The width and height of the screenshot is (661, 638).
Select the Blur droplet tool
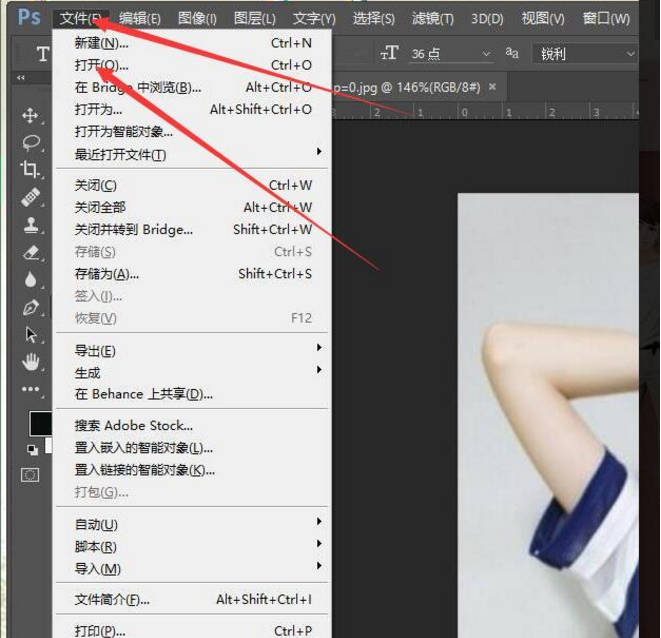click(30, 280)
